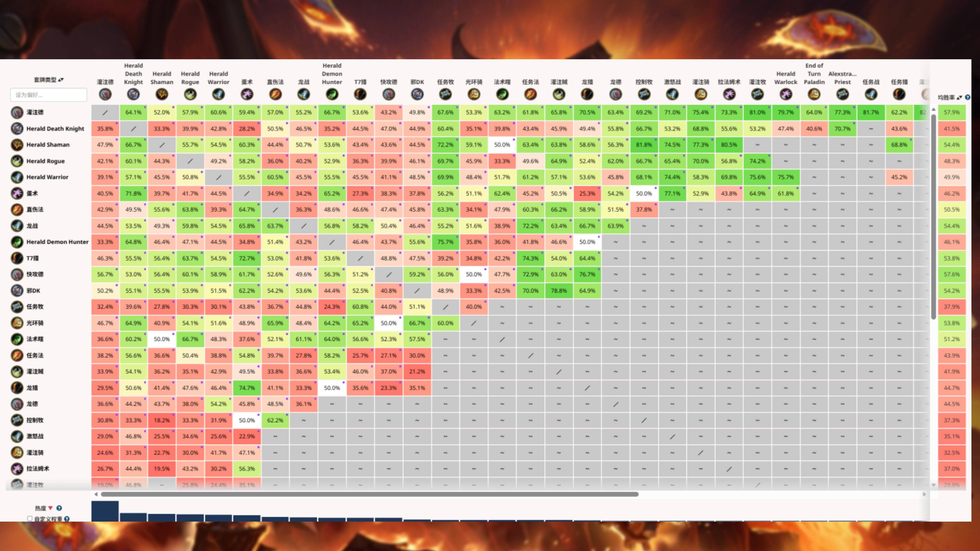Sort by 均胜率 sort arrows
The width and height of the screenshot is (980, 551).
click(959, 97)
